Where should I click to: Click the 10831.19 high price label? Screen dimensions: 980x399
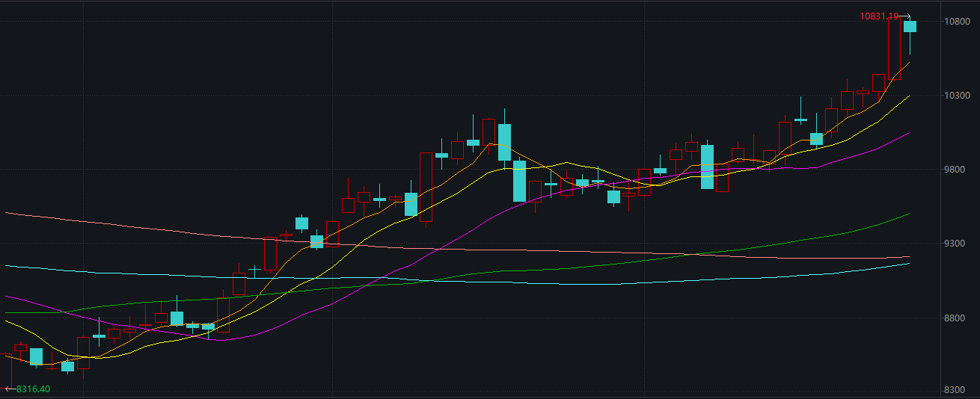(x=878, y=16)
